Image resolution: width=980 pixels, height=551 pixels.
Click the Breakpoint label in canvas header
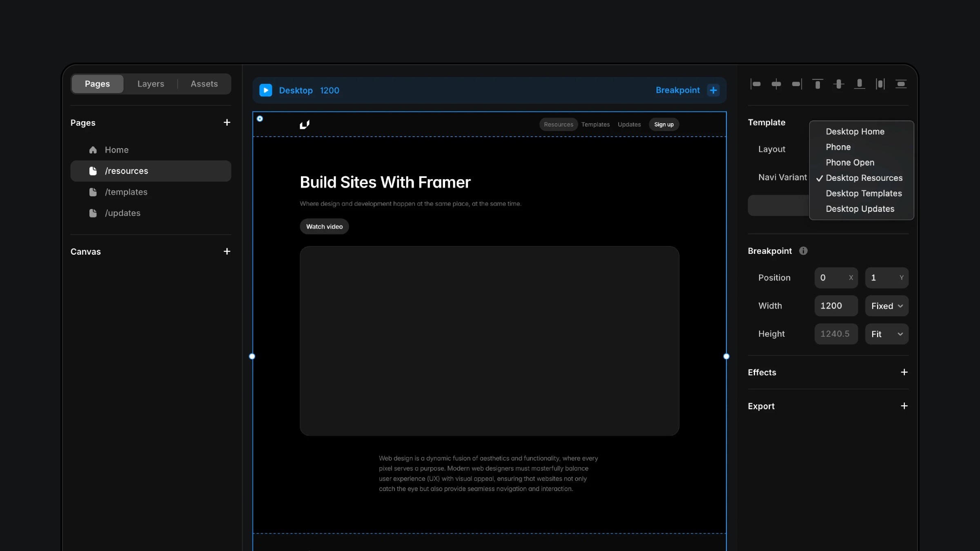pos(677,90)
